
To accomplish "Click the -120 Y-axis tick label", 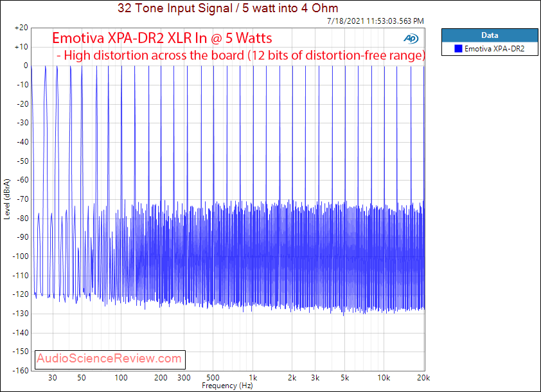I will (x=21, y=294).
